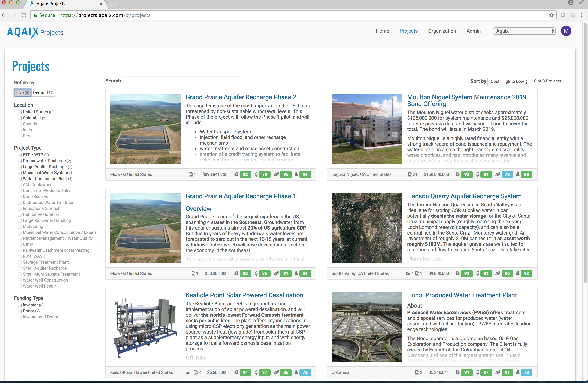Open the Aqaix organization dropdown
Screen dimensions: 588x383
524,31
